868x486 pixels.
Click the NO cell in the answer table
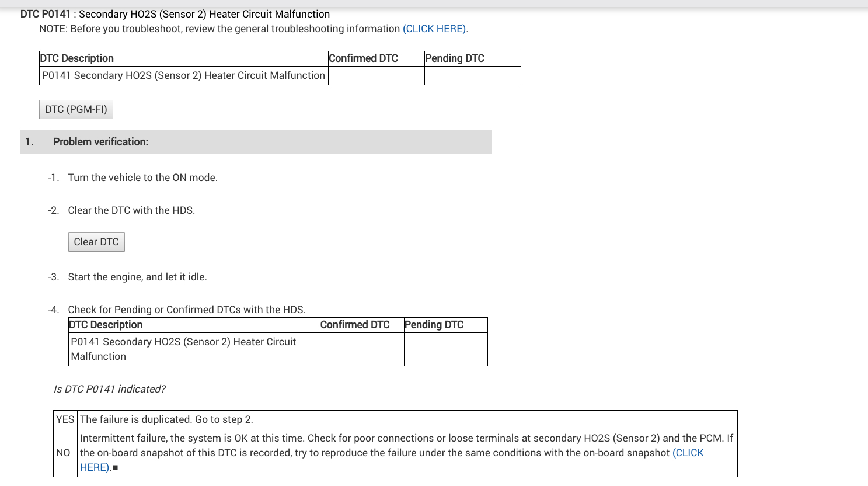[x=65, y=453]
